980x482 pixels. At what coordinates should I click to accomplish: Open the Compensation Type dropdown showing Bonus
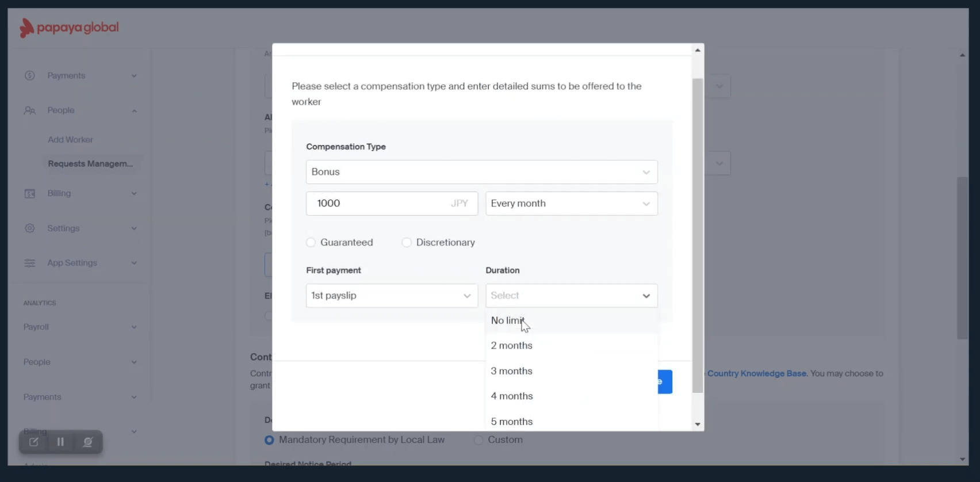coord(482,172)
